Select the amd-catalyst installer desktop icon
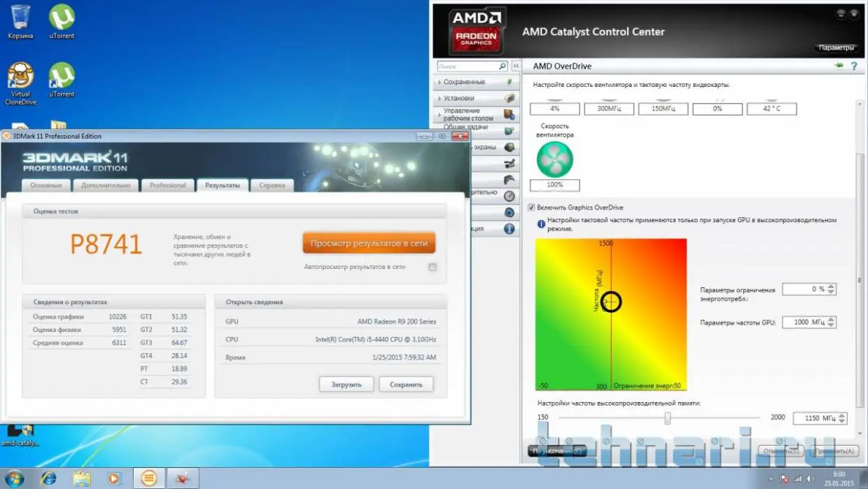 tap(19, 435)
